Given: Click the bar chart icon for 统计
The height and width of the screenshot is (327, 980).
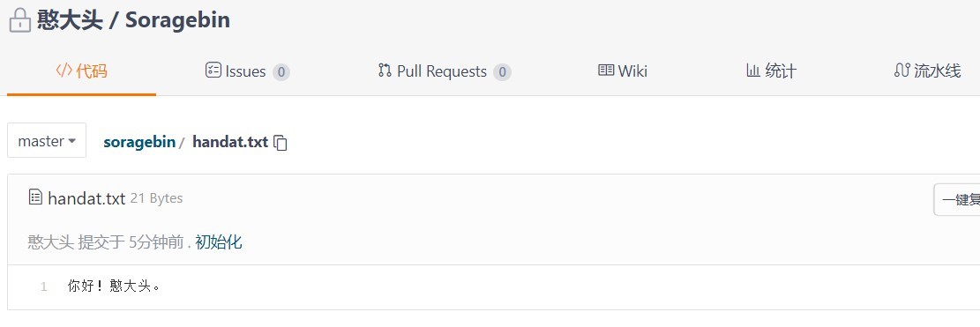Looking at the screenshot, I should pos(753,71).
